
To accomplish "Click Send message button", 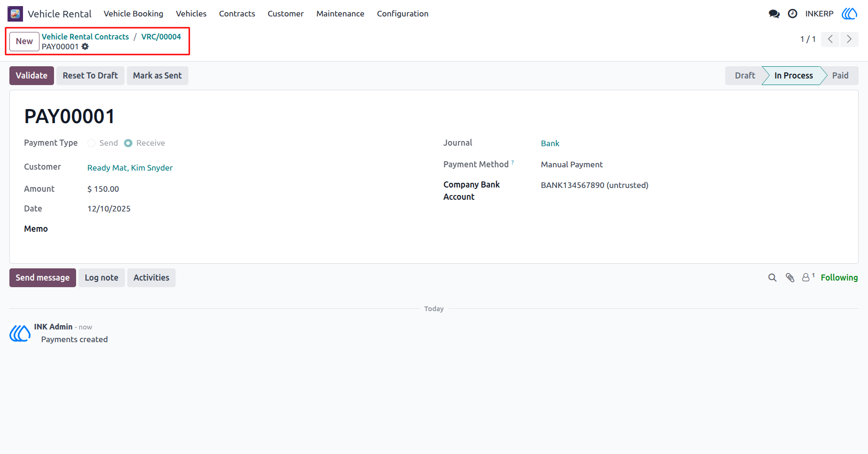I will [43, 278].
